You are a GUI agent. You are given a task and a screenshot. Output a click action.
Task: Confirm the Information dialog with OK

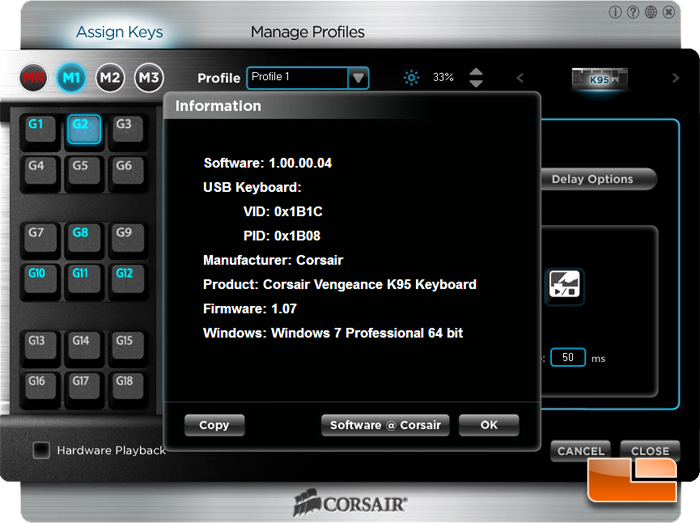coord(489,425)
